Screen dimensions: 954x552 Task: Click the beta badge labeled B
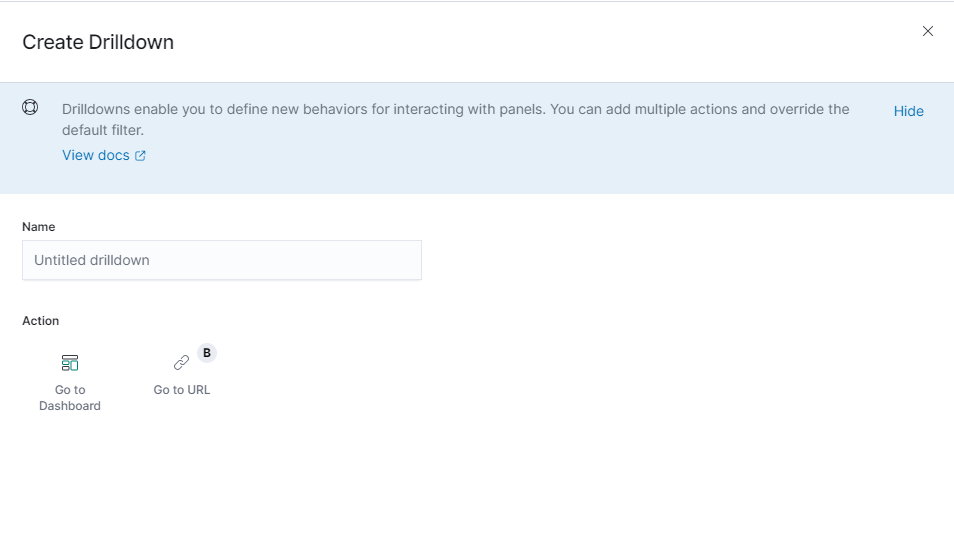(207, 353)
